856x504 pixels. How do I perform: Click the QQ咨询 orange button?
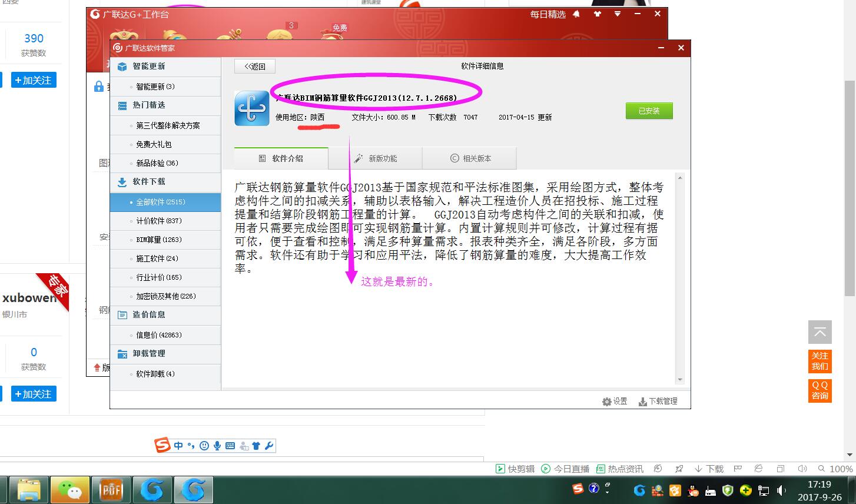[819, 390]
